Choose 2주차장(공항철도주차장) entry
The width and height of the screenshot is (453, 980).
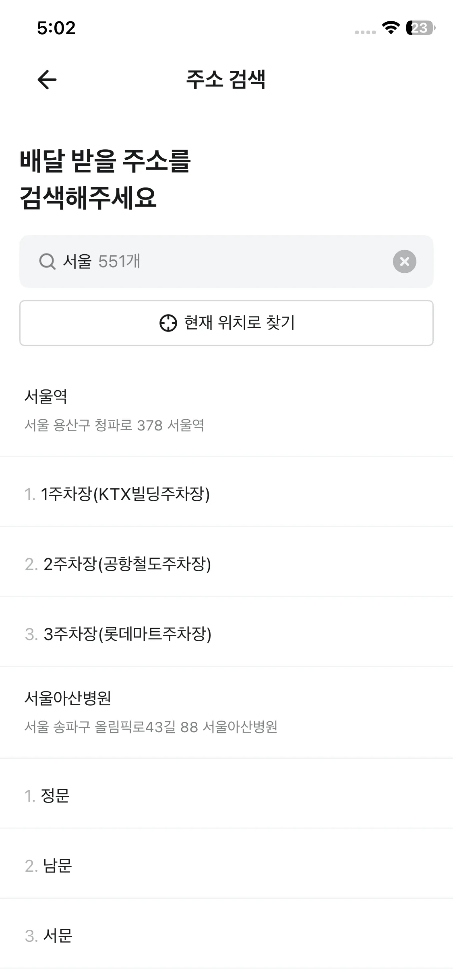[x=127, y=564]
